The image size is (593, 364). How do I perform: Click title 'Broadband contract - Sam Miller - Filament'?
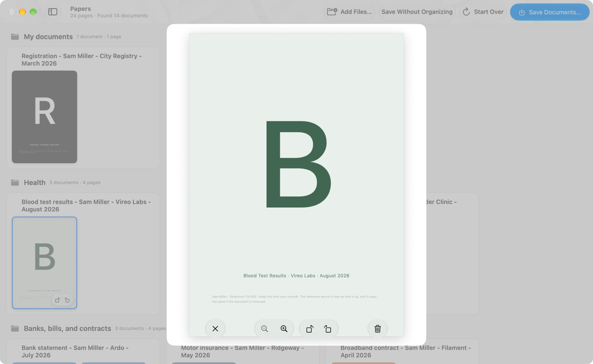click(x=405, y=351)
